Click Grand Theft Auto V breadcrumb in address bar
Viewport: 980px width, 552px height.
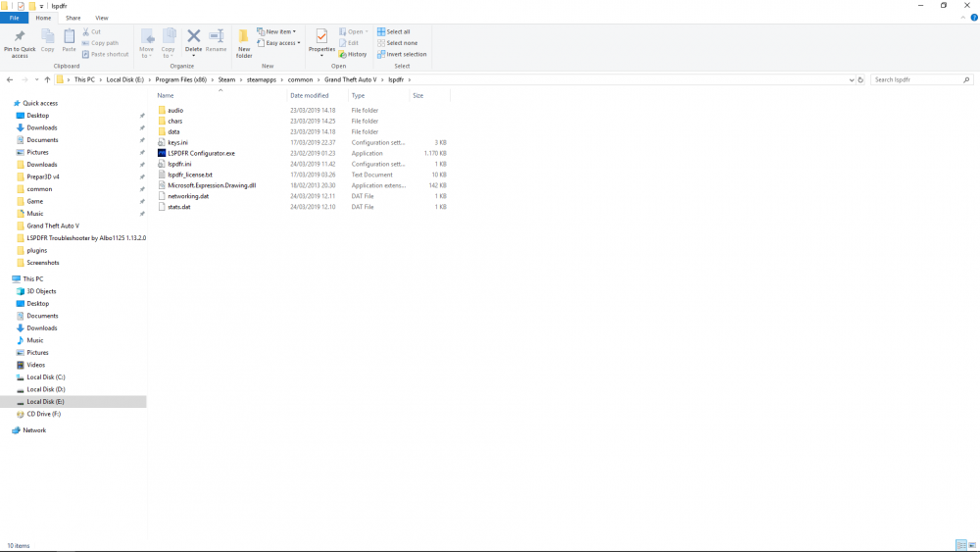pos(350,79)
